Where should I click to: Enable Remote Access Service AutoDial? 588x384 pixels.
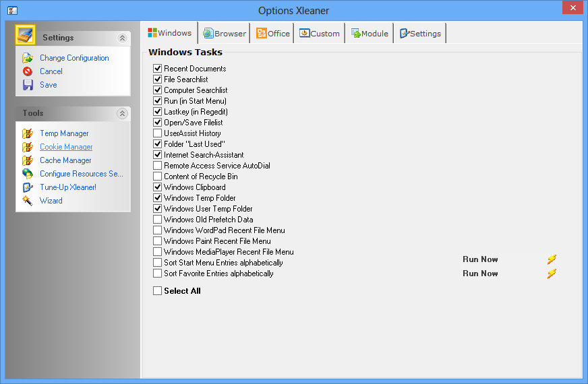point(158,166)
